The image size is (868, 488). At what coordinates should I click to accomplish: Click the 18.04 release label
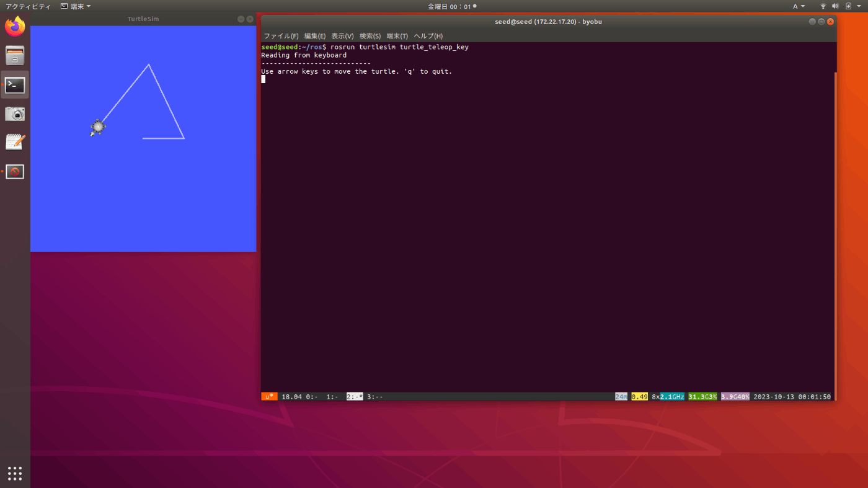(291, 396)
